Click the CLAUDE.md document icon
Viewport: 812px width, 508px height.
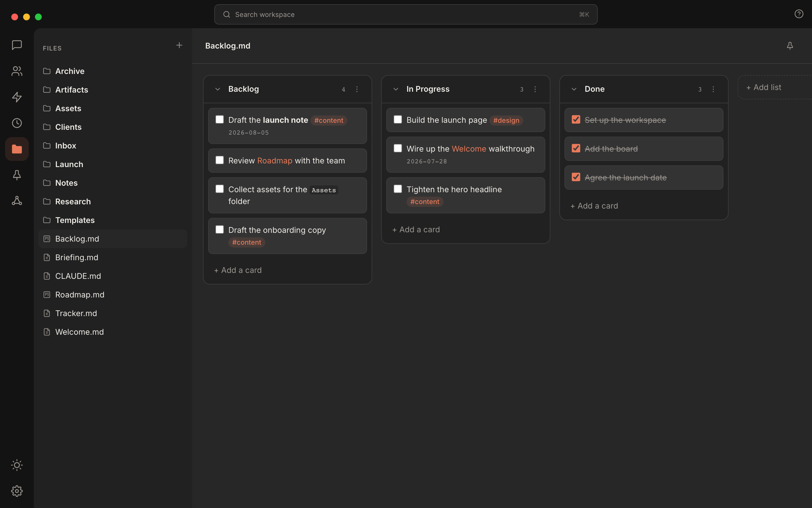coord(47,276)
